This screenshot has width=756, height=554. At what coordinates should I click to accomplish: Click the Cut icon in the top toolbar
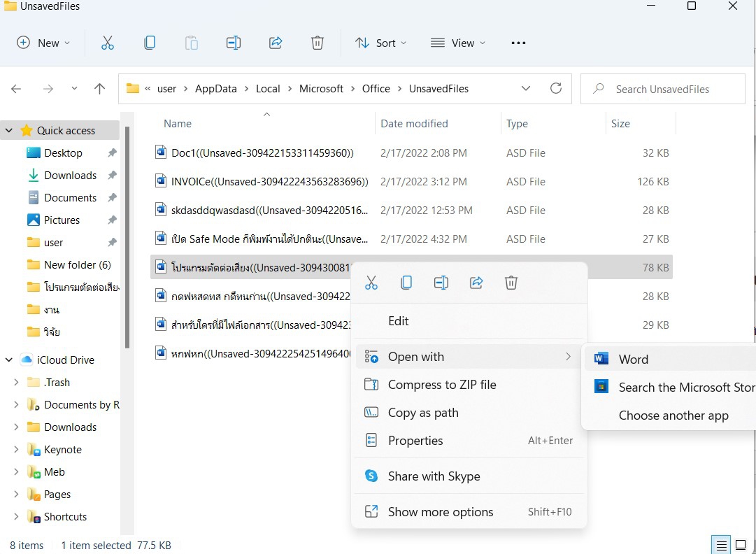pos(107,43)
